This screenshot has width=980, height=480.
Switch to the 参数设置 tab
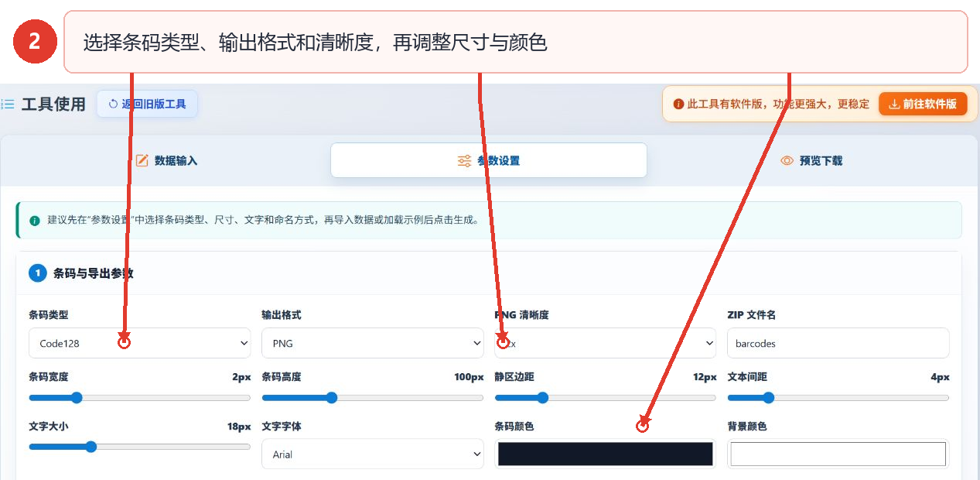[x=488, y=160]
